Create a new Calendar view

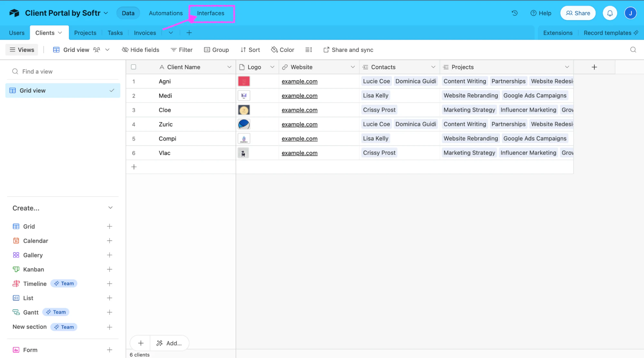coord(110,241)
